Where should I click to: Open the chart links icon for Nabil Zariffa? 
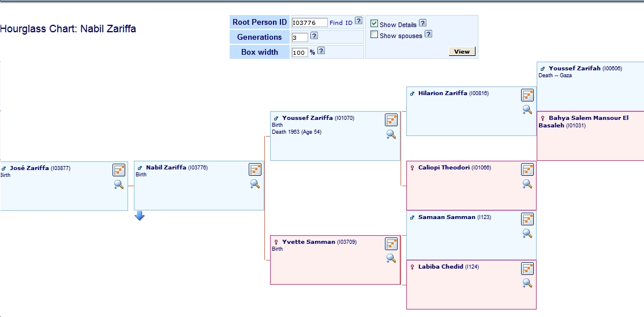[255, 169]
